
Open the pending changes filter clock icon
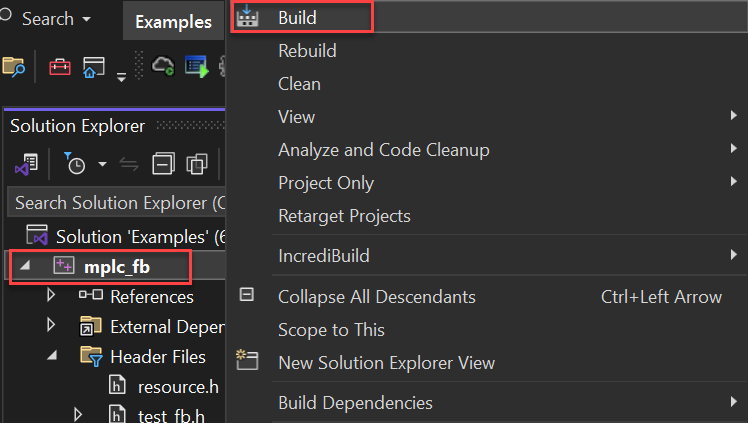pyautogui.click(x=74, y=164)
